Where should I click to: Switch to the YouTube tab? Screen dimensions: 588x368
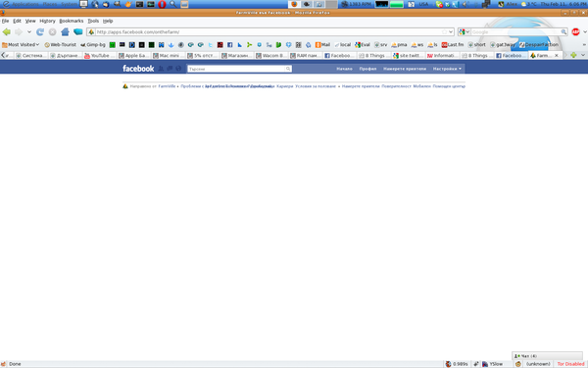point(100,56)
